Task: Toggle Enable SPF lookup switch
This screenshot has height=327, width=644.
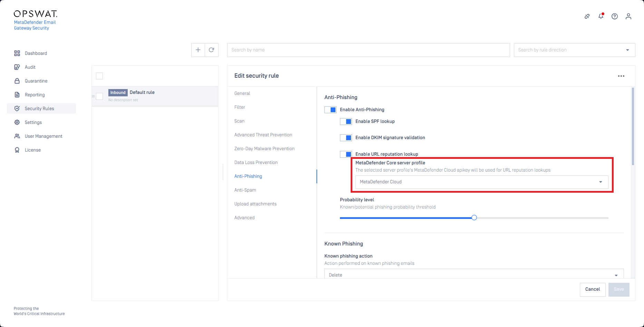Action: pyautogui.click(x=346, y=122)
